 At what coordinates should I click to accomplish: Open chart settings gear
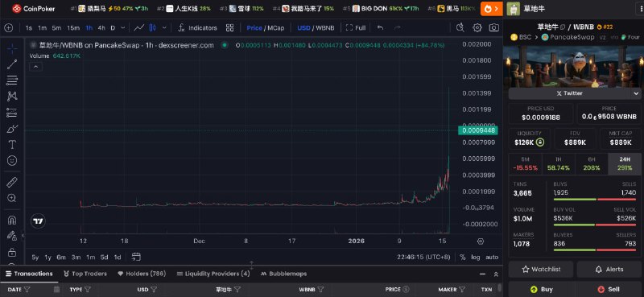[477, 28]
